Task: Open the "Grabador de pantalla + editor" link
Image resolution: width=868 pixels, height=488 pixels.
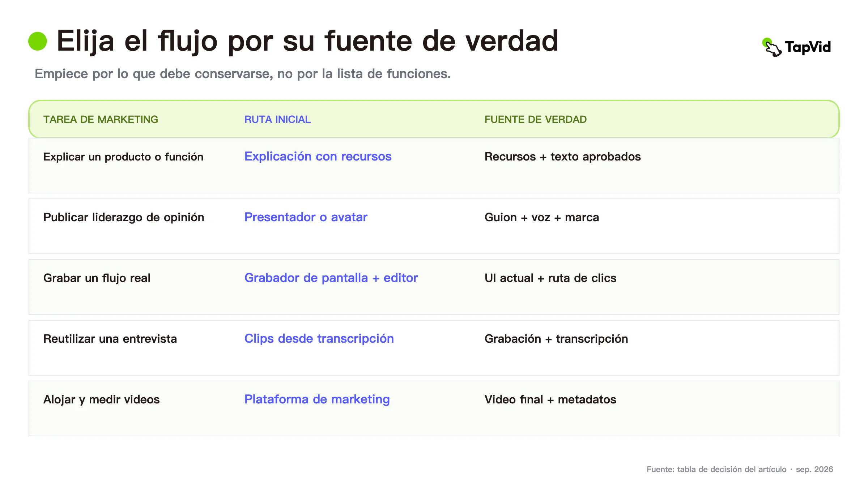Action: (331, 278)
